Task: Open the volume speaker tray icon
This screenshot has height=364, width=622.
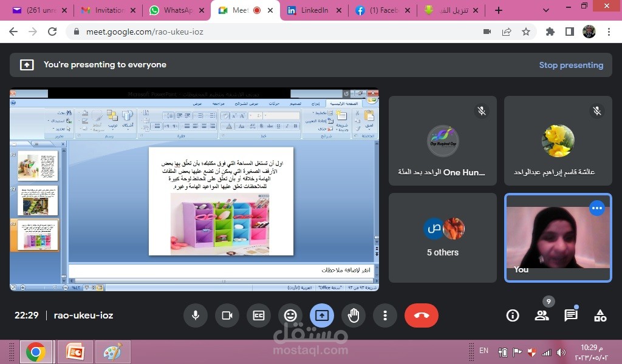Action: pyautogui.click(x=561, y=352)
